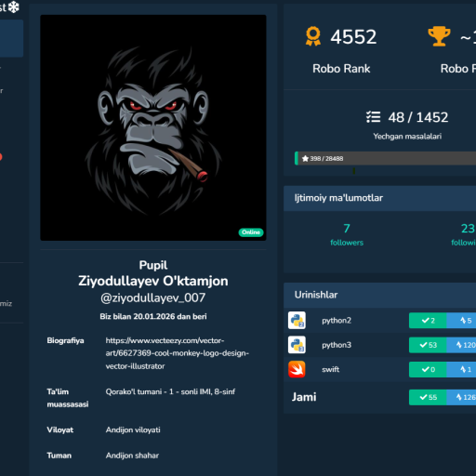Open the vecteezy biography link

pyautogui.click(x=178, y=353)
